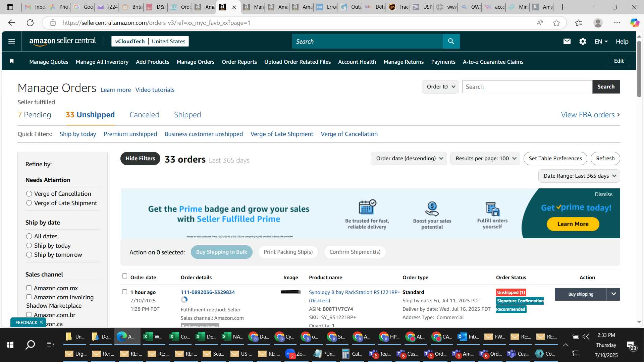Switch to the Canceled tab
The image size is (644, 362).
(144, 115)
